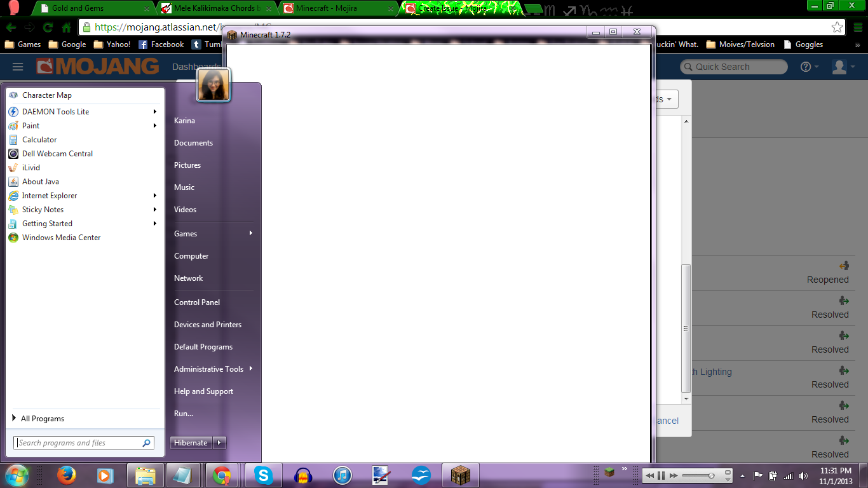The image size is (868, 488).
Task: Expand Sticky Notes jump list arrow
Action: [x=155, y=210]
